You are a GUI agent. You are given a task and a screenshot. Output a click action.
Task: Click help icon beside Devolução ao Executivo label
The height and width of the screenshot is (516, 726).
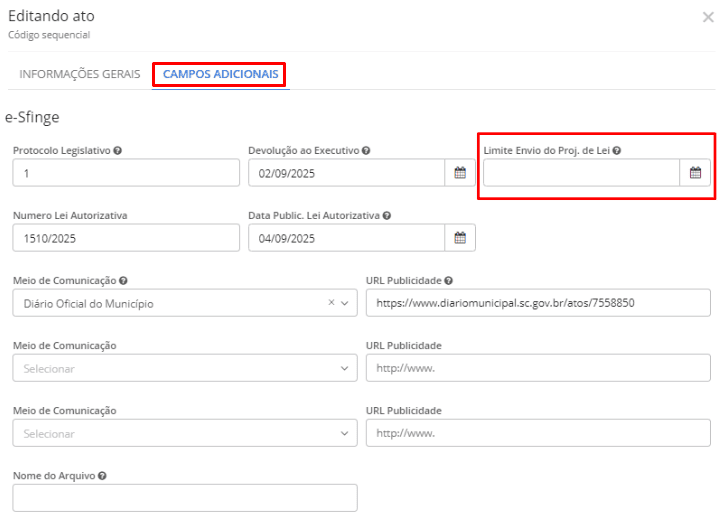click(x=366, y=151)
